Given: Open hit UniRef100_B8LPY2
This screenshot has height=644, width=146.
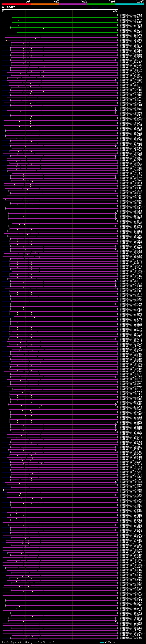Looking at the screenshot, I should point(131,60).
